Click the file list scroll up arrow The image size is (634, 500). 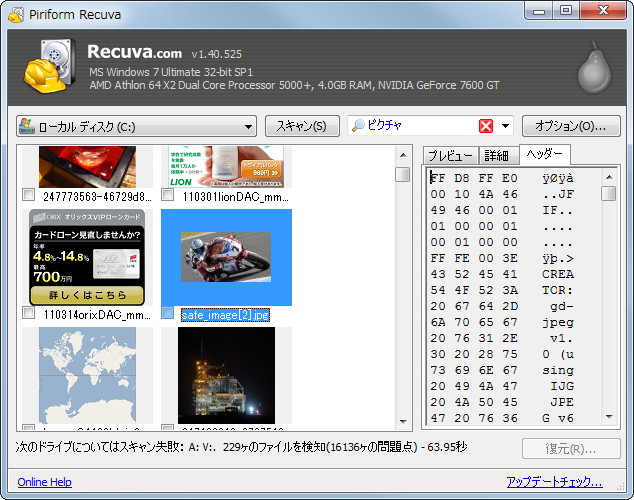[x=403, y=155]
